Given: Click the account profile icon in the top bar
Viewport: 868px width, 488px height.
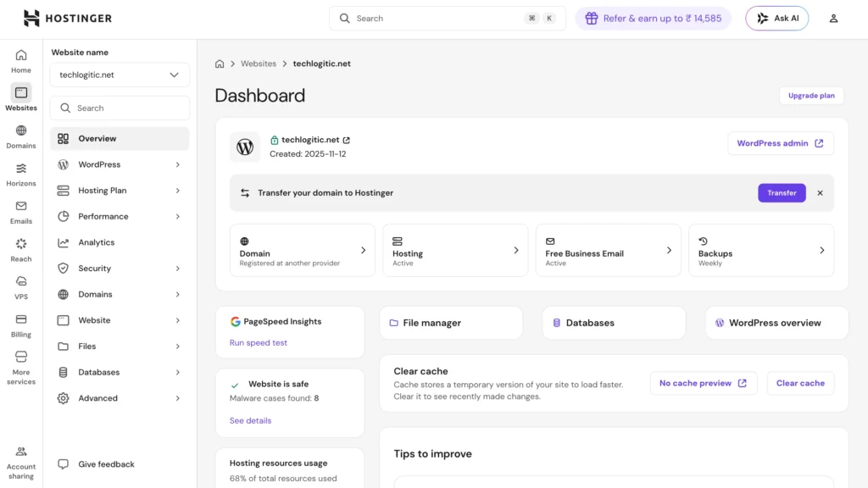Looking at the screenshot, I should point(833,18).
